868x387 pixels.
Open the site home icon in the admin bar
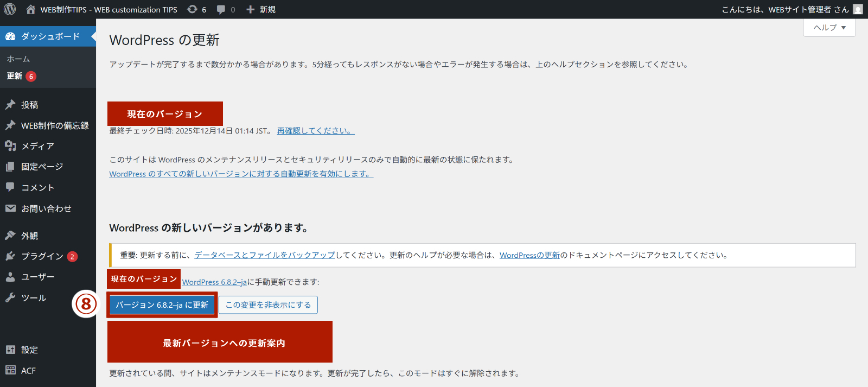point(30,9)
